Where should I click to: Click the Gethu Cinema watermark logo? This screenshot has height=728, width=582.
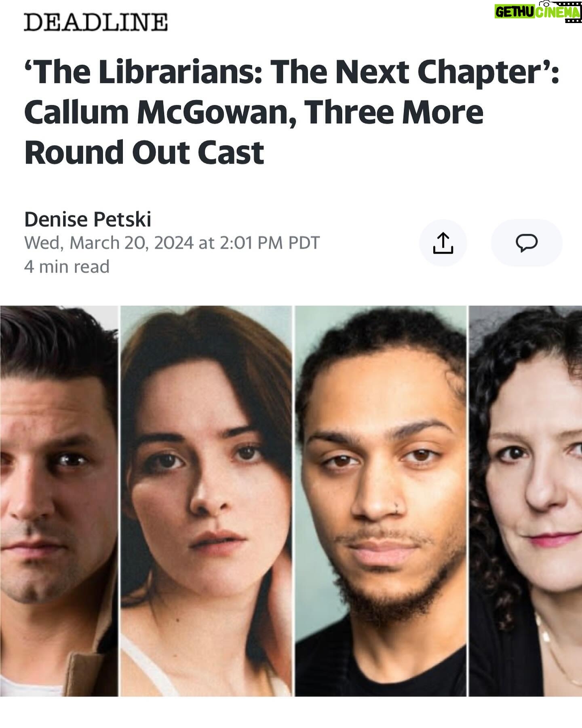coord(538,11)
